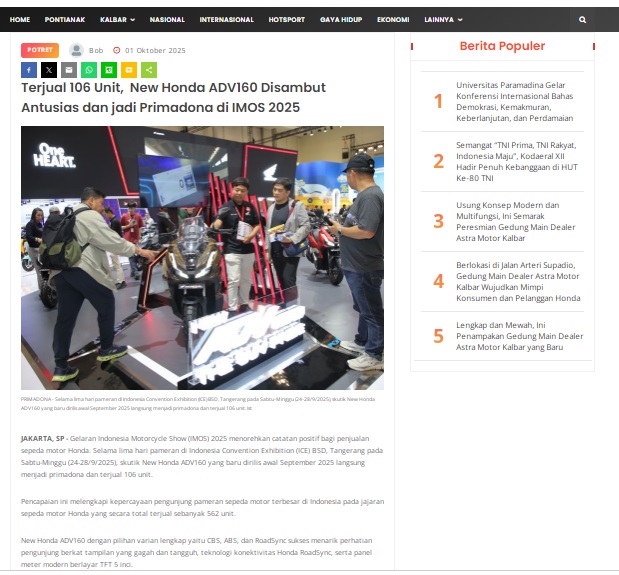
Task: Open the HOTSPORT navigation item
Action: pos(286,19)
